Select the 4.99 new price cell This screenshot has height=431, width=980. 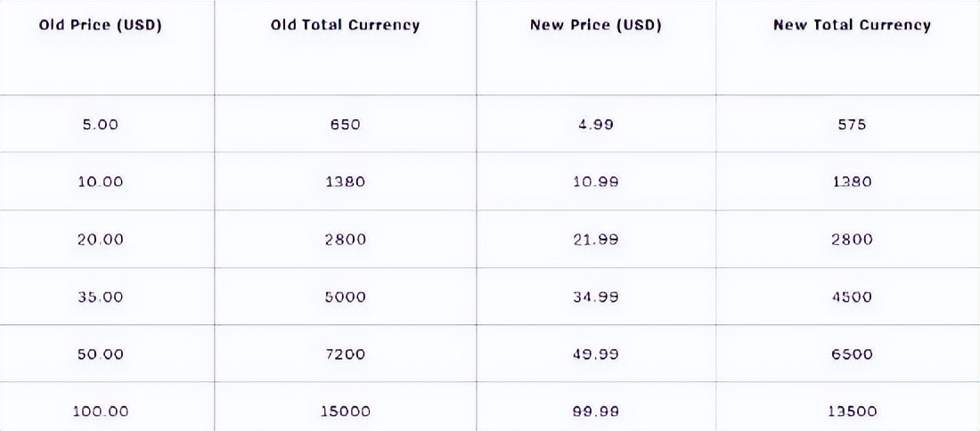(x=596, y=125)
